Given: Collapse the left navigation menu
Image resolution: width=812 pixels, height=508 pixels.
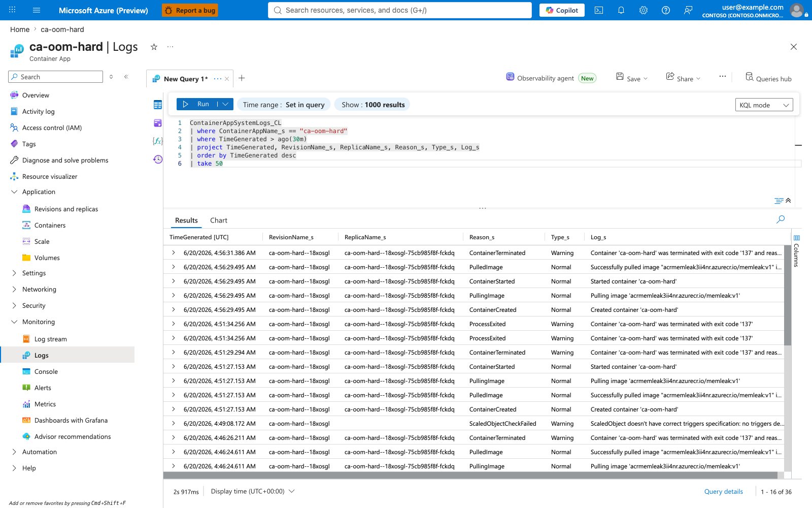Looking at the screenshot, I should coord(126,77).
